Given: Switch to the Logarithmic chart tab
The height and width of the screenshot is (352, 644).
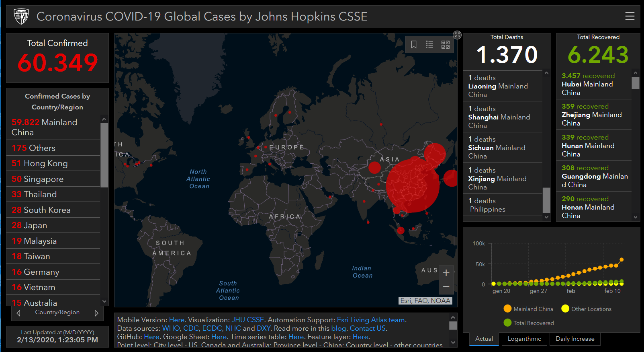Looking at the screenshot, I should click(524, 339).
